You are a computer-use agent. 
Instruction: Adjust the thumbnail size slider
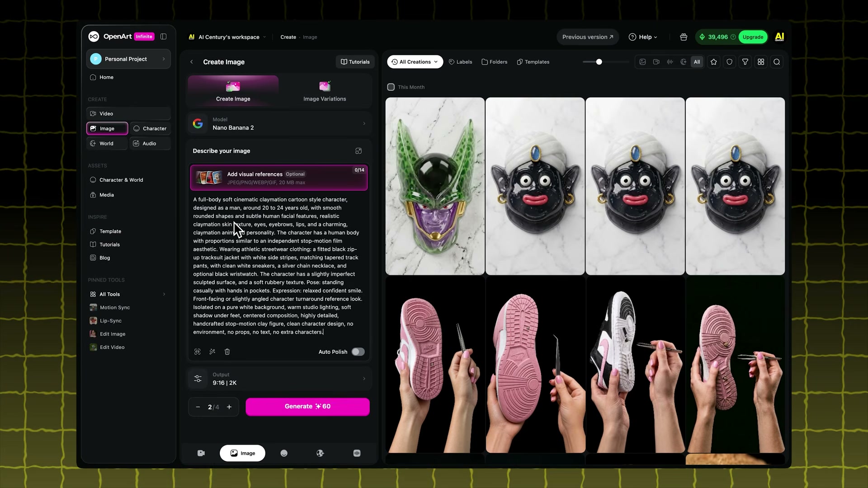click(x=599, y=62)
